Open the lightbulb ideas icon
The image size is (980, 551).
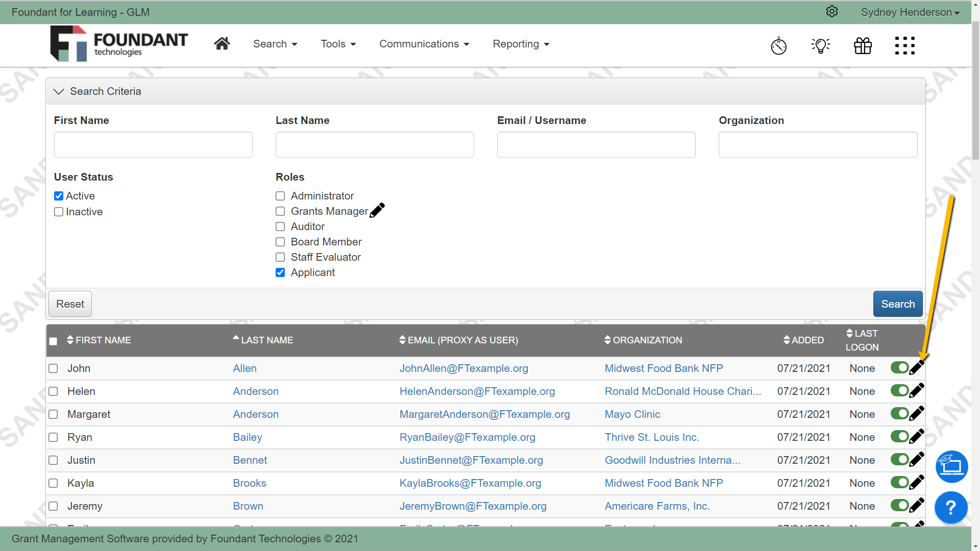(x=821, y=45)
